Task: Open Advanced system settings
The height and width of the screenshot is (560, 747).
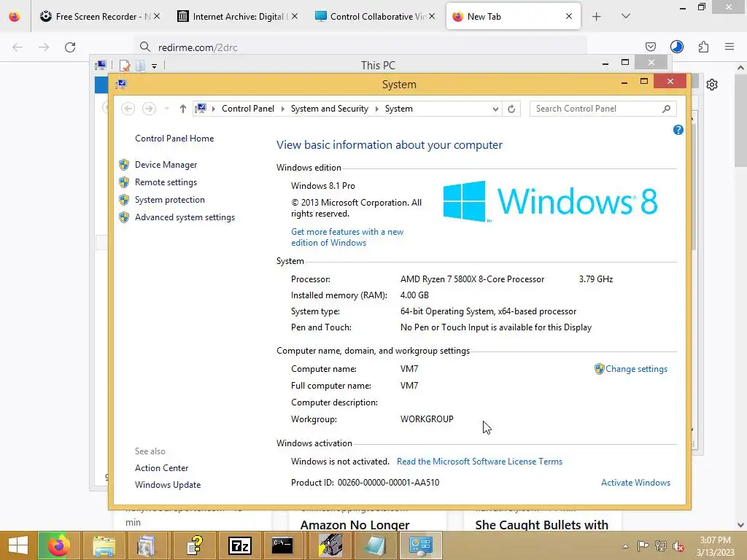Action: [x=185, y=217]
